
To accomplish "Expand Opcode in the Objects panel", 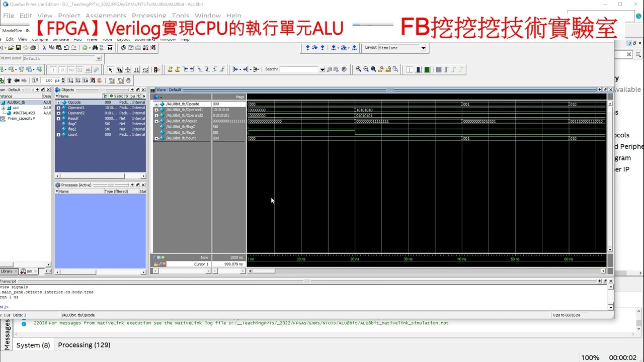I will pos(58,102).
